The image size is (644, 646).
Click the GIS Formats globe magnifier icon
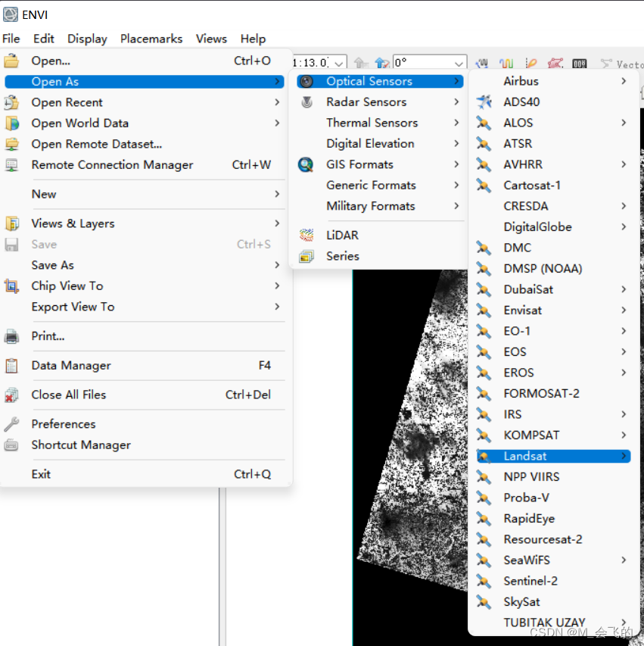click(x=306, y=164)
